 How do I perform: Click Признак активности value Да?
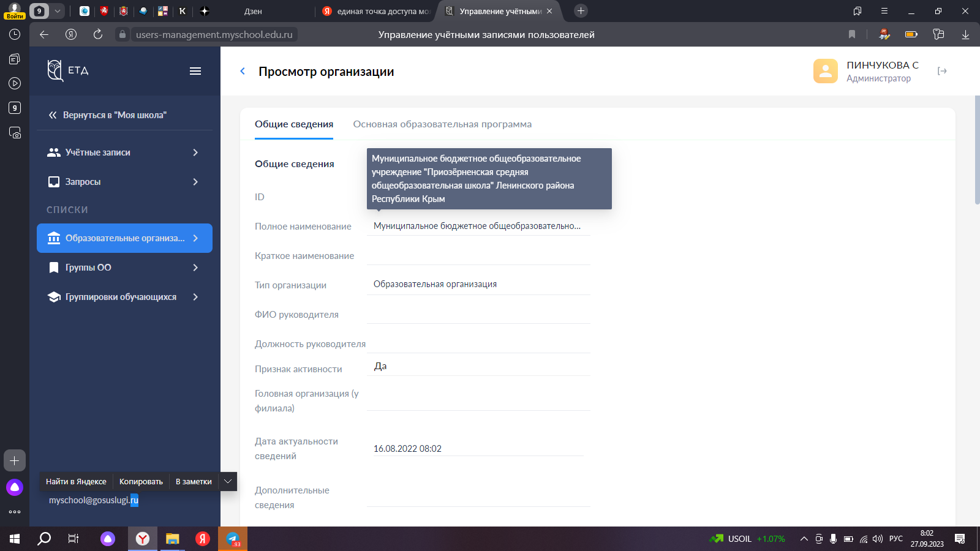[380, 366]
